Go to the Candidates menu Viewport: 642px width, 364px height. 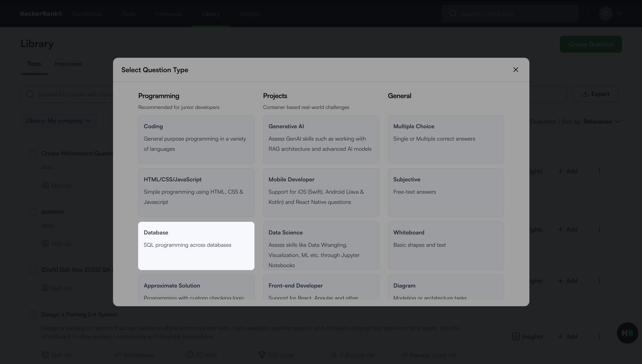pos(87,14)
